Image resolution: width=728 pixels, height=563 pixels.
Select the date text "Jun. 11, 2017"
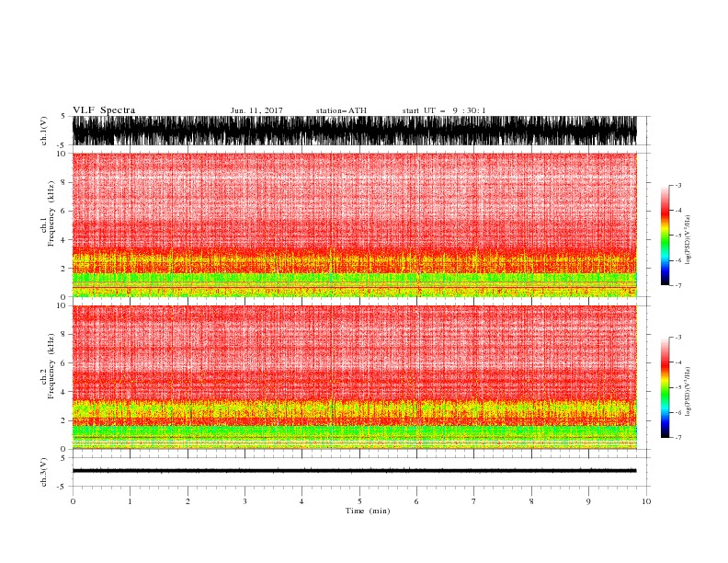[x=256, y=110]
